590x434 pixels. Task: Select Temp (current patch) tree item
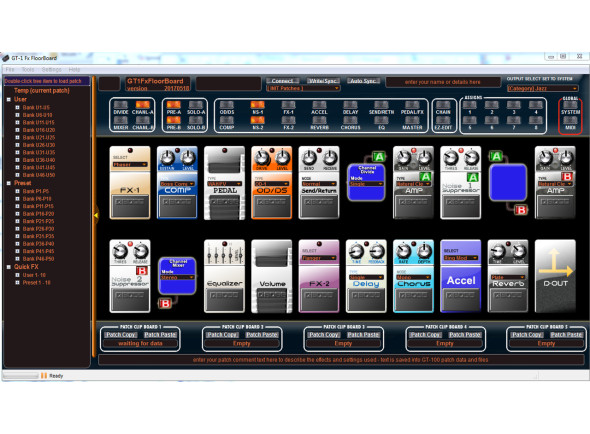[42, 91]
